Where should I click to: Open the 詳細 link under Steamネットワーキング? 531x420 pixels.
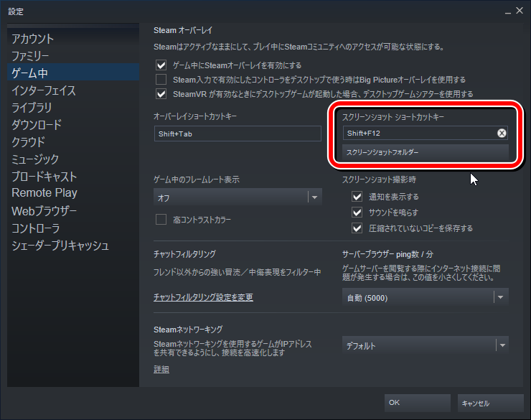161,369
